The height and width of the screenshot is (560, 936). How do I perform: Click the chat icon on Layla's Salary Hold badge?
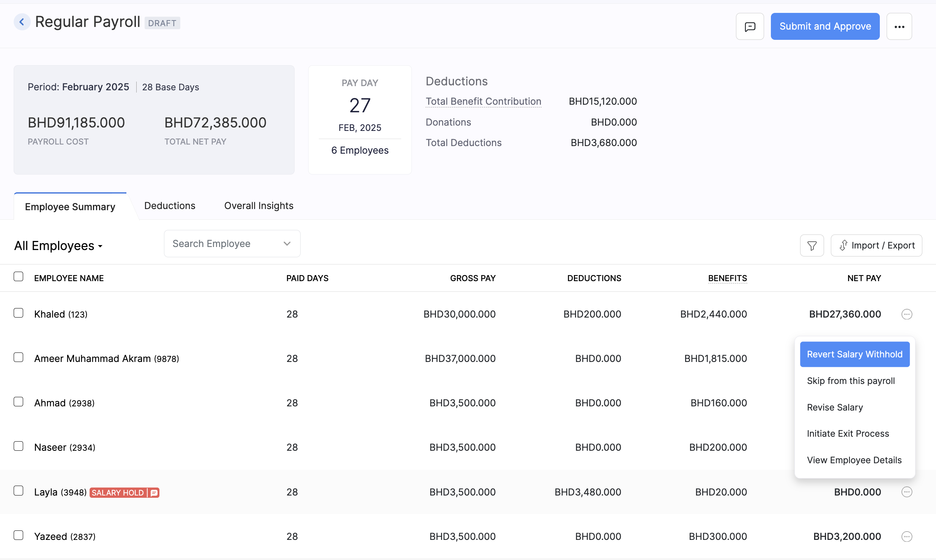(153, 492)
